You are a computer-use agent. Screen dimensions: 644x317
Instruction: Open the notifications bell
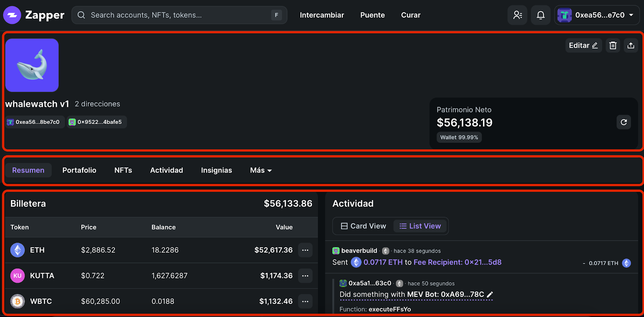(x=541, y=15)
